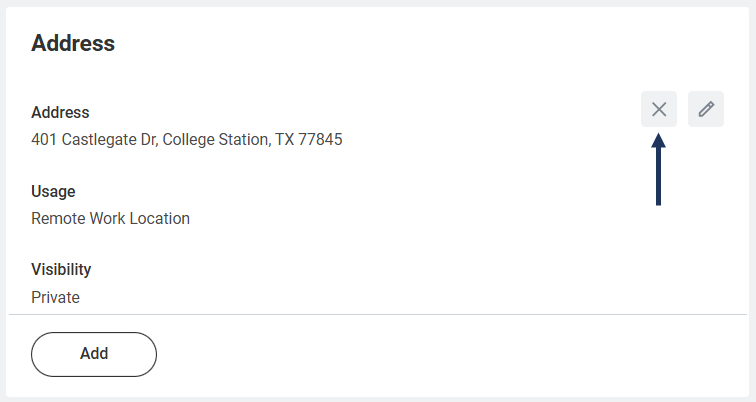Click the bold Address section heading
This screenshot has height=402, width=756.
click(73, 43)
